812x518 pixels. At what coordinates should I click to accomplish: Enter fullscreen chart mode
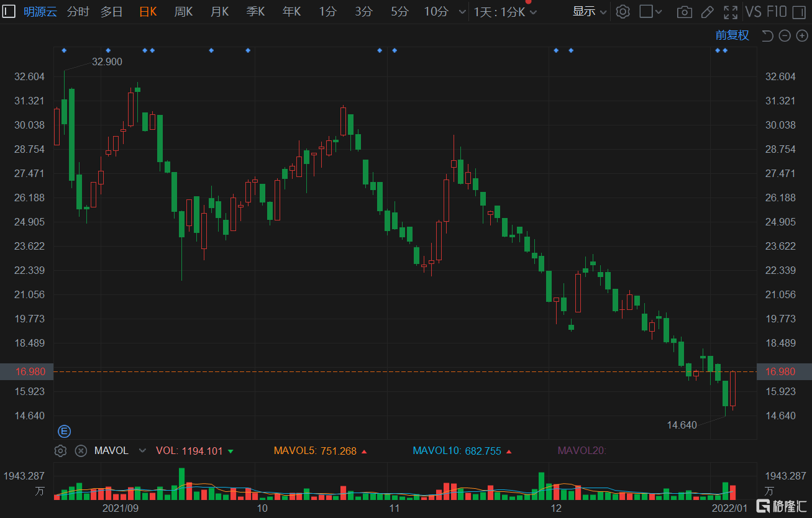tap(731, 12)
